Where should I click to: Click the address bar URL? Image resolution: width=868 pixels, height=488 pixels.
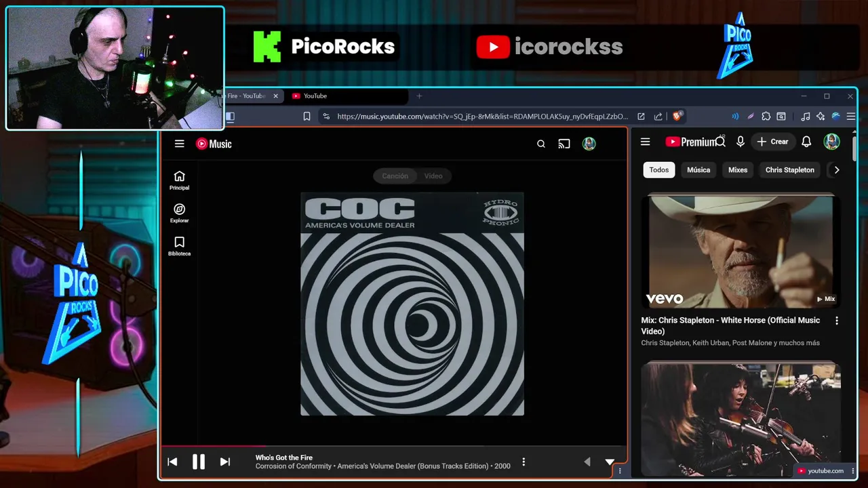482,117
